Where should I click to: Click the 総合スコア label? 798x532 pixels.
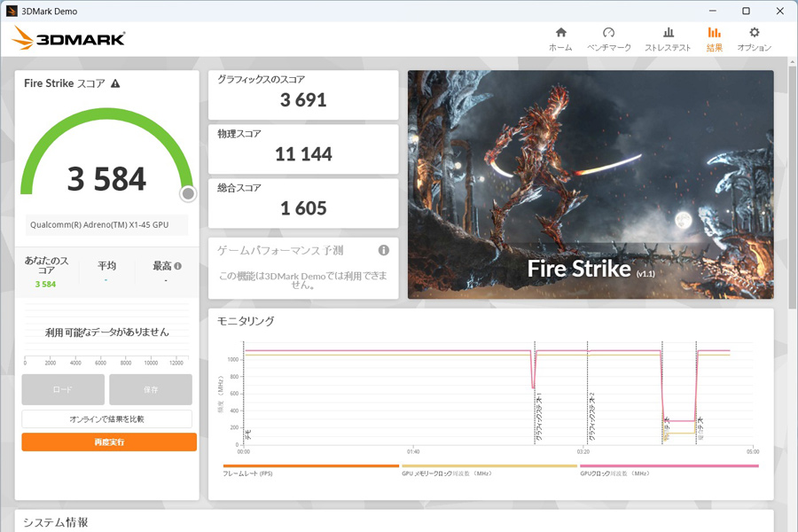[x=239, y=187]
